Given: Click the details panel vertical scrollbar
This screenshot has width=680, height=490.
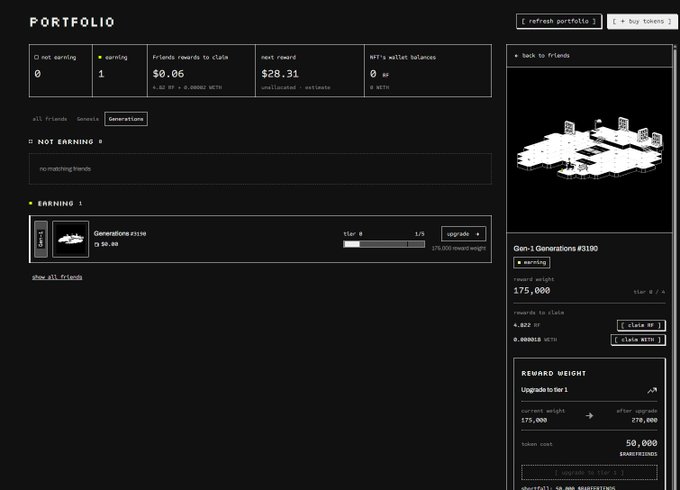Looking at the screenshot, I should point(675,267).
